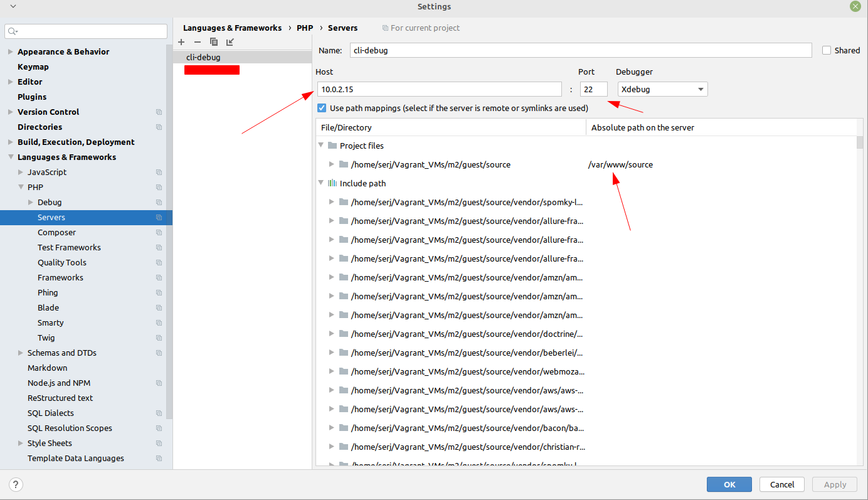Open the Twig settings page
This screenshot has height=500, width=868.
(x=46, y=338)
